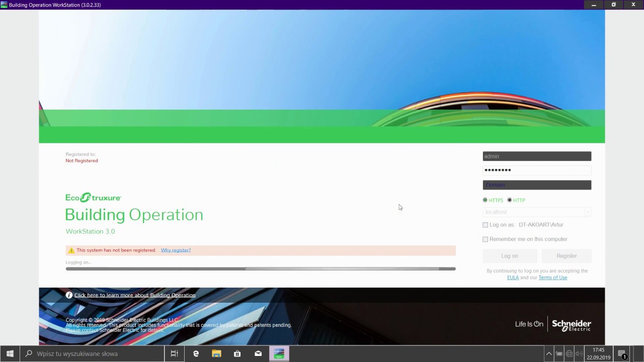Screen dimensions: 644x362
Task: Click the EcoStruxure logo
Action: pyautogui.click(x=94, y=198)
